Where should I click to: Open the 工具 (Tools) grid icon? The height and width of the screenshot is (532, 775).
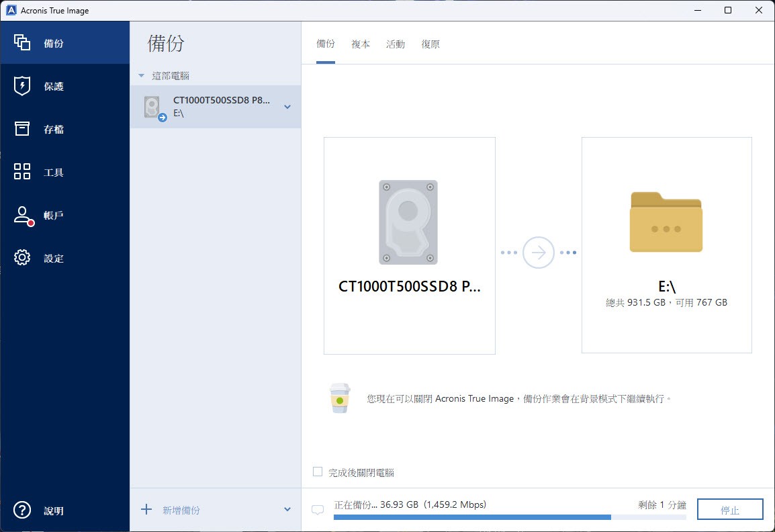(x=22, y=172)
